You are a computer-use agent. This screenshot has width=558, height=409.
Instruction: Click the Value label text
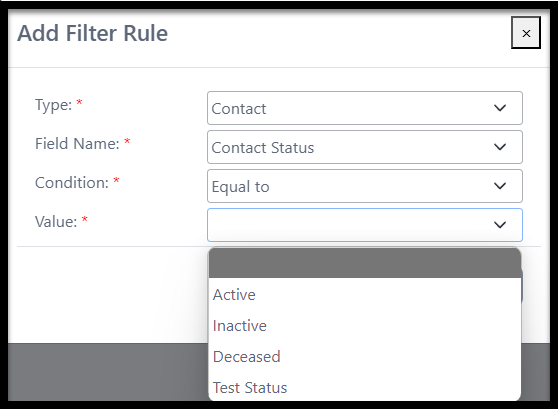(56, 222)
